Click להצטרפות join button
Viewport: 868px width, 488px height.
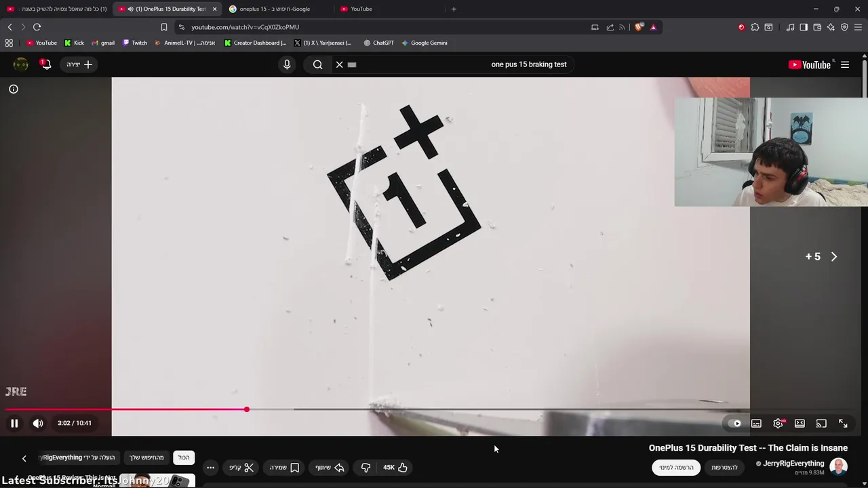(x=724, y=468)
